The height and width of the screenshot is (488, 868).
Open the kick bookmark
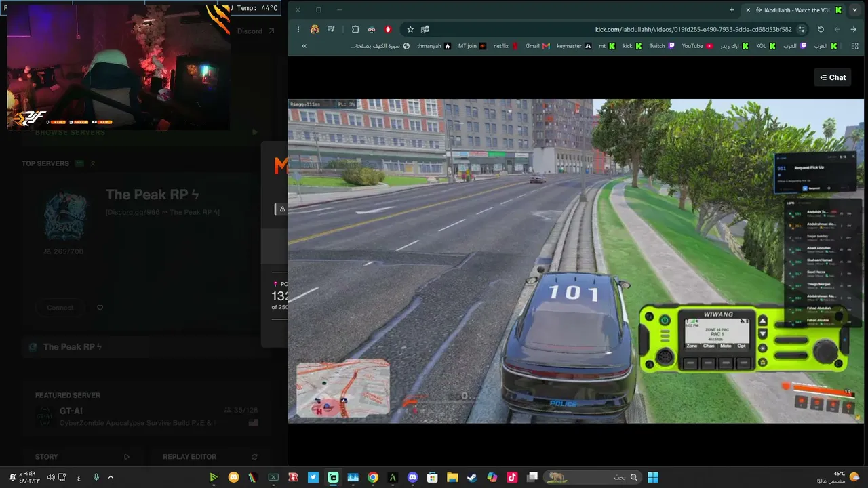(632, 46)
